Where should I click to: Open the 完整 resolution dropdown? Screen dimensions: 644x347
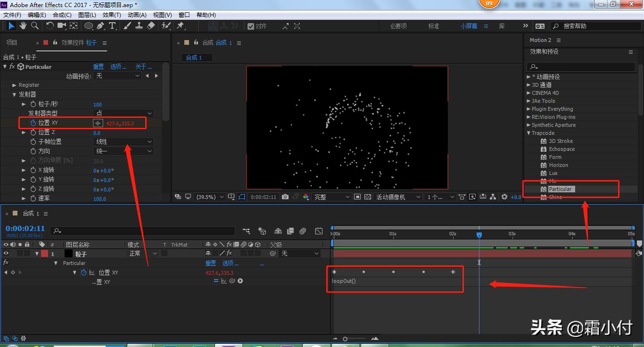(x=332, y=197)
